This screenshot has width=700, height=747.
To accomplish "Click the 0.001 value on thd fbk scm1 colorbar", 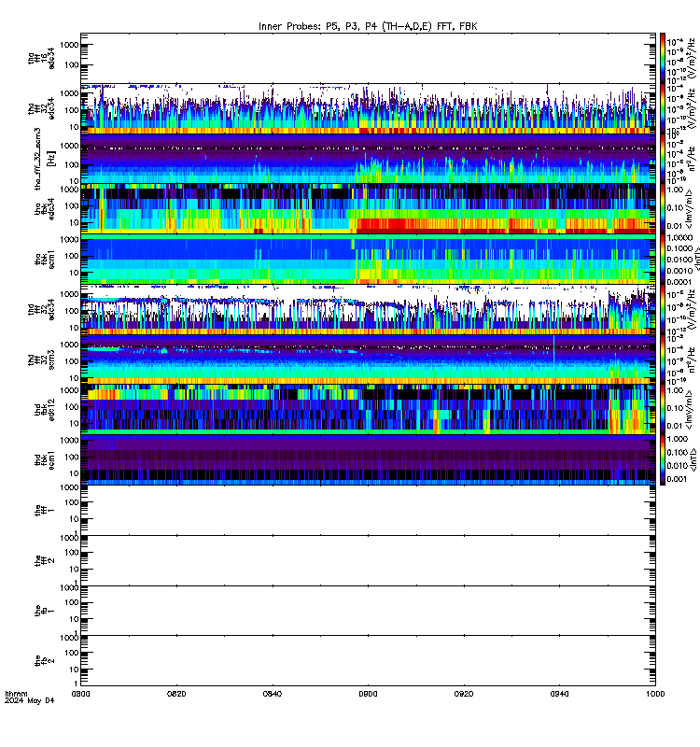I will click(676, 479).
